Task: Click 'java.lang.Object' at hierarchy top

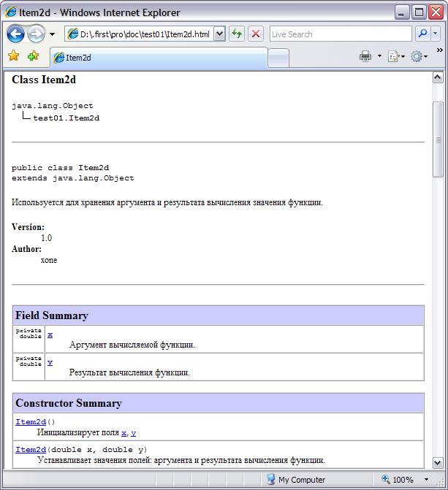Action: point(53,106)
